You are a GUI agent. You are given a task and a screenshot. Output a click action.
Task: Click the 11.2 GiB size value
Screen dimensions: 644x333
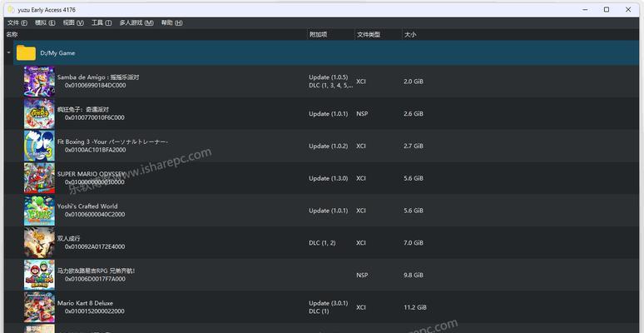pyautogui.click(x=415, y=307)
